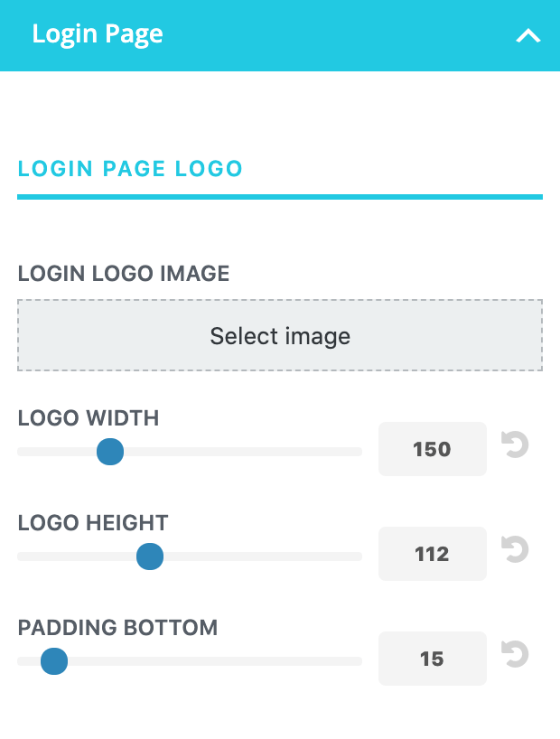Click the Logo Width slider handle

pos(110,452)
